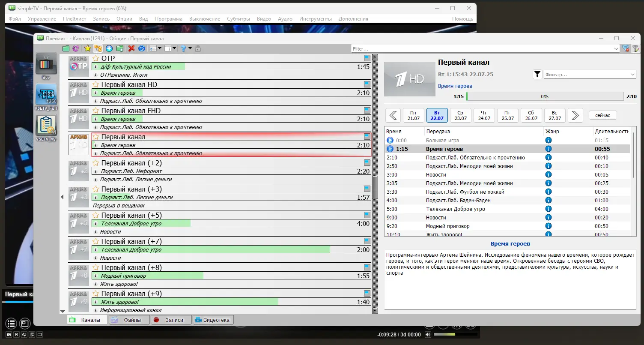The image size is (644, 345).
Task: Click the green add-folder toolbar icon
Action: coord(120,48)
